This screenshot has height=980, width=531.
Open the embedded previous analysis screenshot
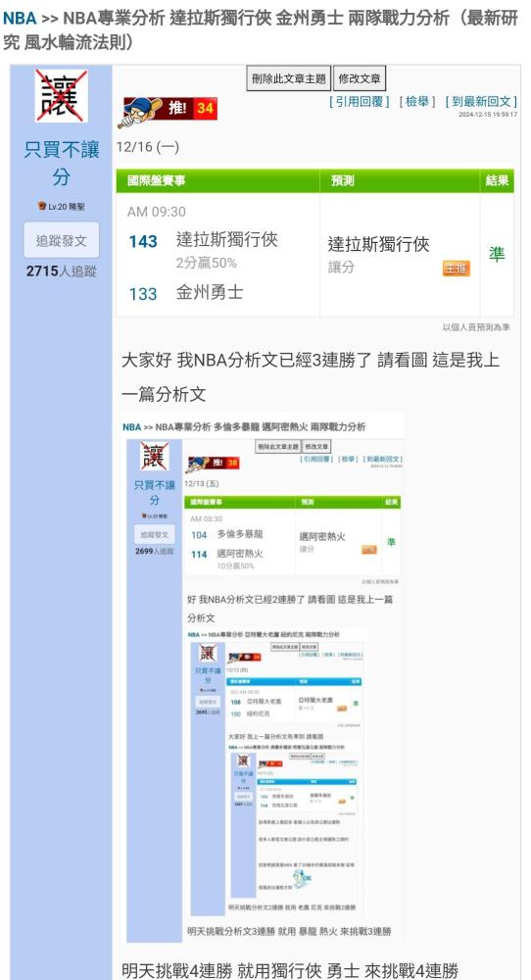click(263, 678)
